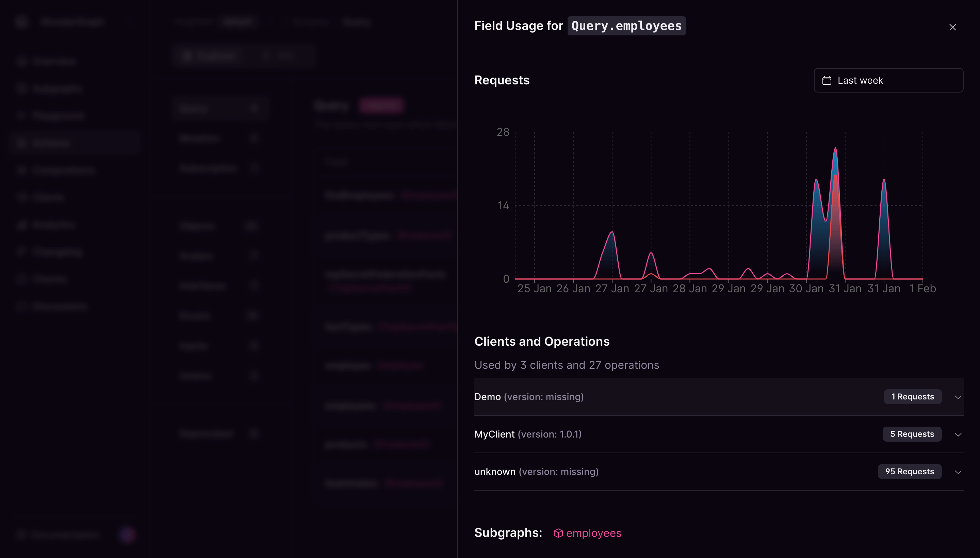
Task: Click the second navigation icon in the left sidebar
Action: pos(21,88)
